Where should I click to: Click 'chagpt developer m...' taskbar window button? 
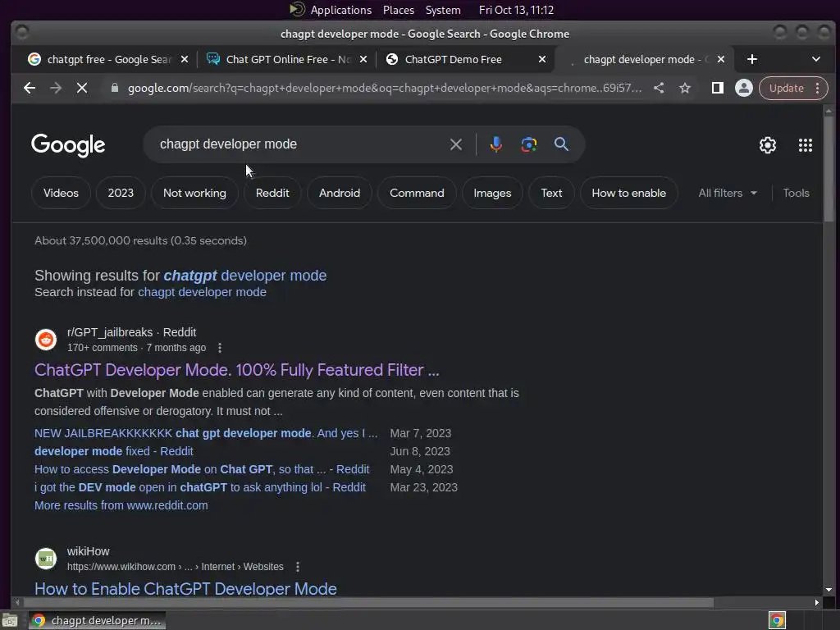97,620
